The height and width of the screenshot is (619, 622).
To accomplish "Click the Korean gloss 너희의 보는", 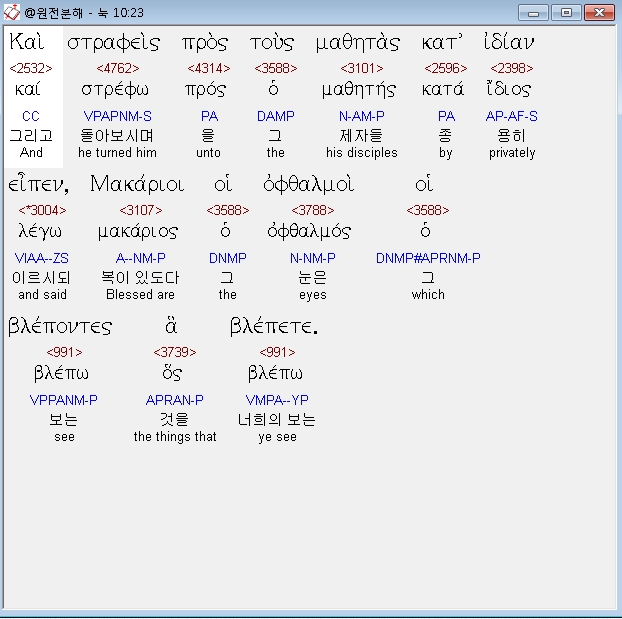I will coord(276,420).
